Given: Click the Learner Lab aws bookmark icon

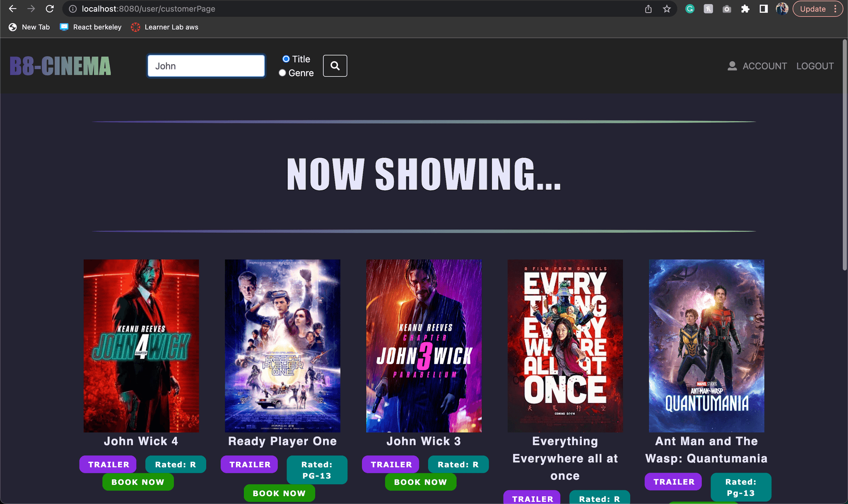Looking at the screenshot, I should [x=135, y=27].
